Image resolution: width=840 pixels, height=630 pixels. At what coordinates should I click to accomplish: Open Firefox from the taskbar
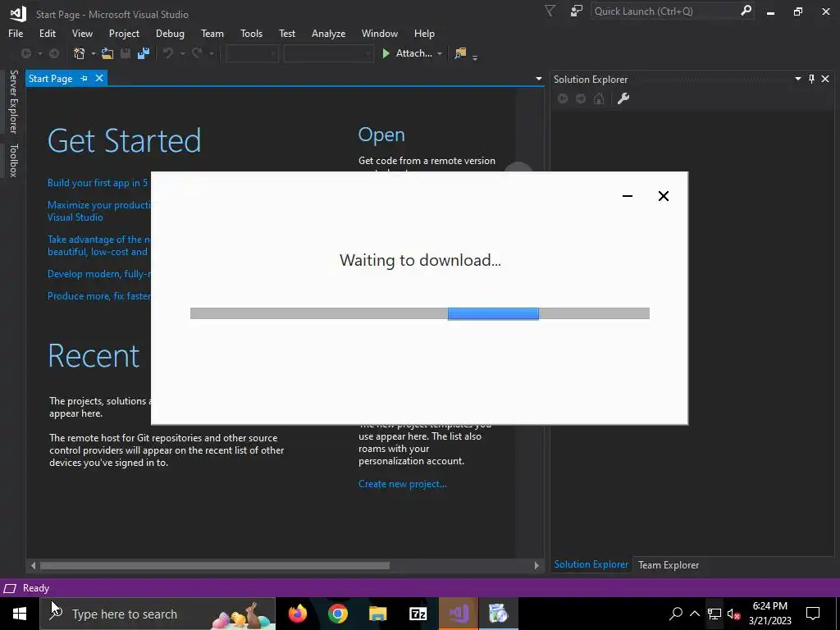[297, 614]
